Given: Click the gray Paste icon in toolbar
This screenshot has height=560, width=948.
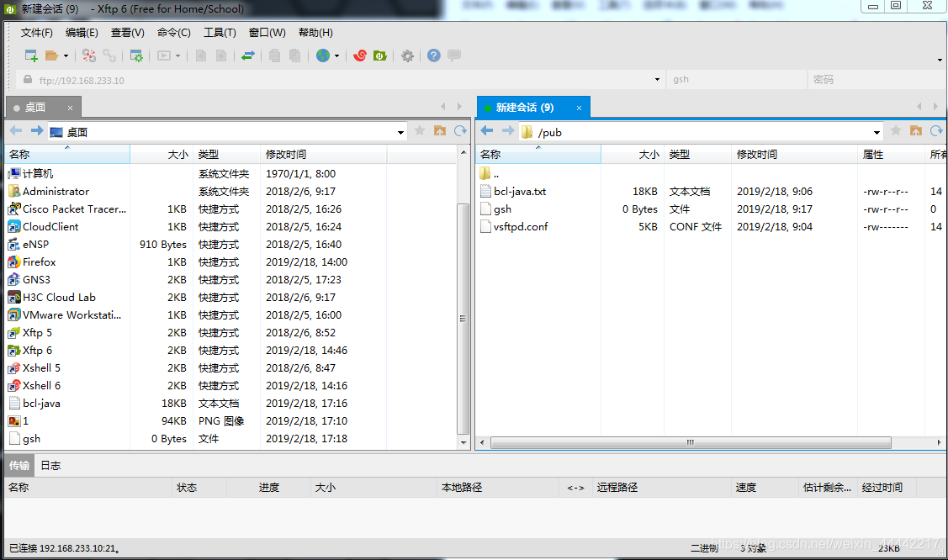Looking at the screenshot, I should point(294,55).
